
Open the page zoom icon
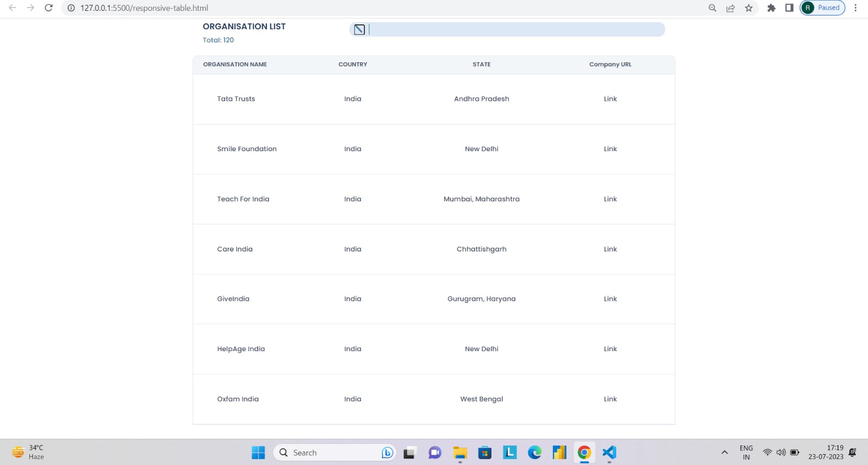click(x=712, y=8)
